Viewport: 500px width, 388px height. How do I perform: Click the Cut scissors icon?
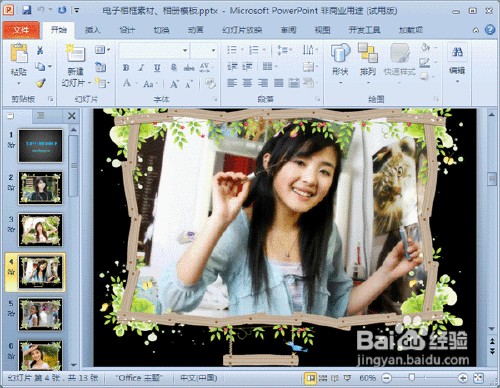[40, 50]
